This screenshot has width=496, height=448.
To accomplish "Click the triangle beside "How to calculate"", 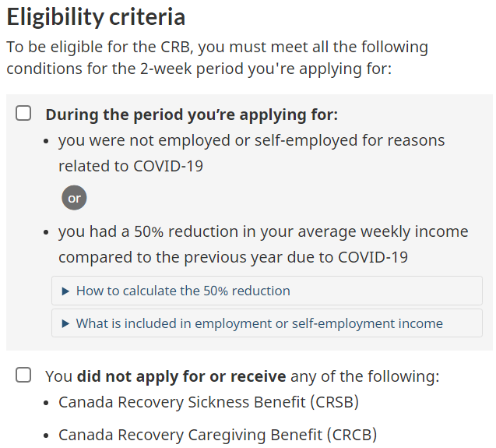I will (65, 291).
